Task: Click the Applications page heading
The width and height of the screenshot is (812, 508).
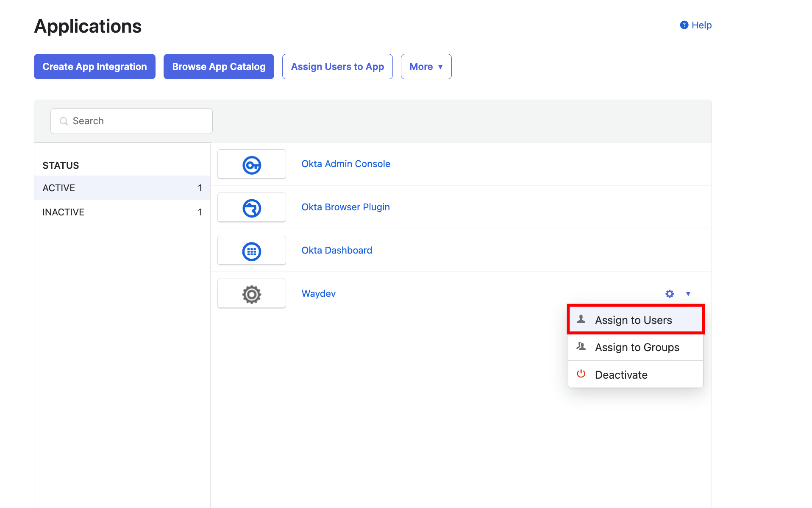Action: click(x=88, y=26)
